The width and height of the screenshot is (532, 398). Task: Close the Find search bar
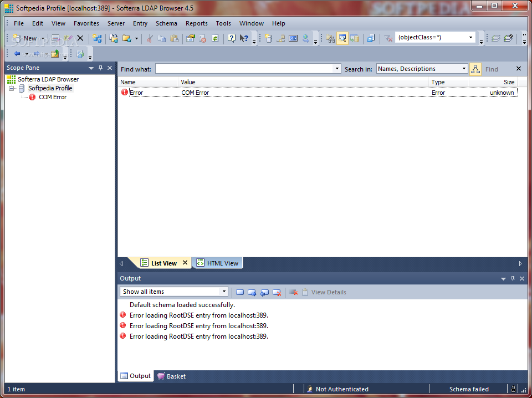(519, 69)
